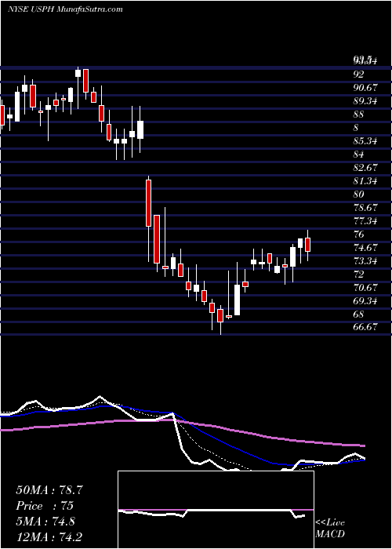Click the 90.67 price axis label
392x549 pixels.
tap(365, 88)
